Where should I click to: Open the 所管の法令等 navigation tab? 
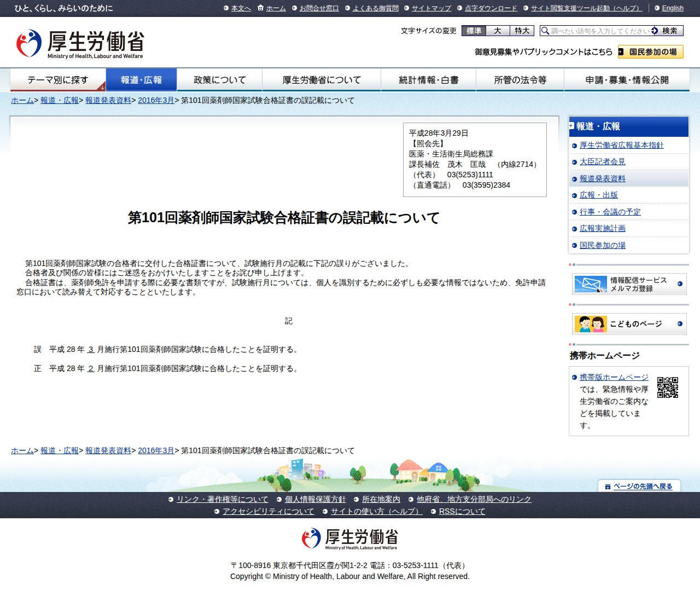520,80
